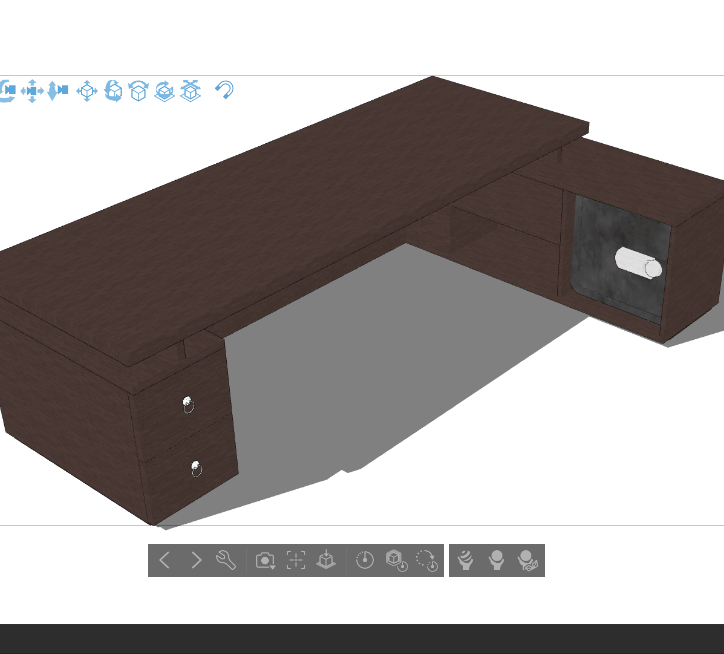Open the wrench settings tool
This screenshot has height=654, width=724.
click(x=226, y=560)
